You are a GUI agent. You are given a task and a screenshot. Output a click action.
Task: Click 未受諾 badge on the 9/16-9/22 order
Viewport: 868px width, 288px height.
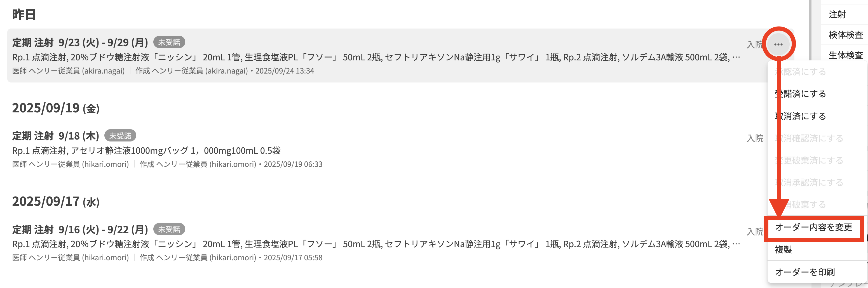169,229
